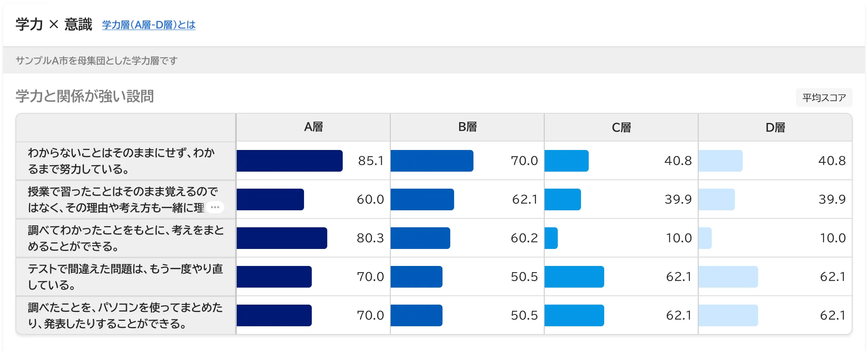Click the テストで間違えた問題 question label
Screen dimensions: 868x351
124,276
